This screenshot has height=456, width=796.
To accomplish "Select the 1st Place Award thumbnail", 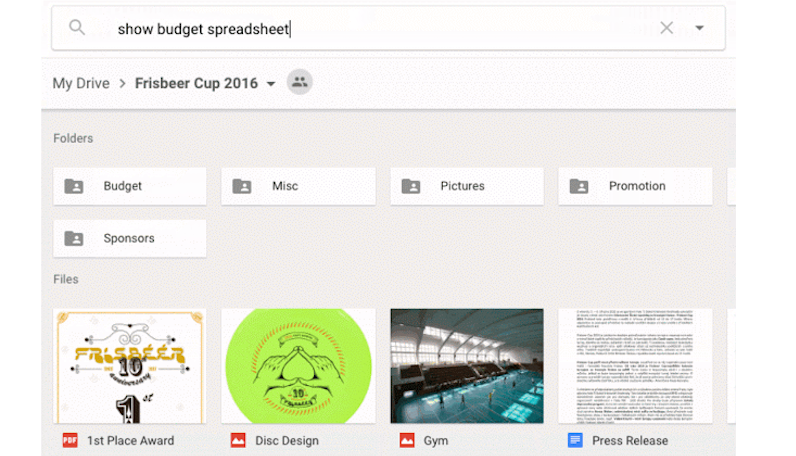I will click(129, 366).
